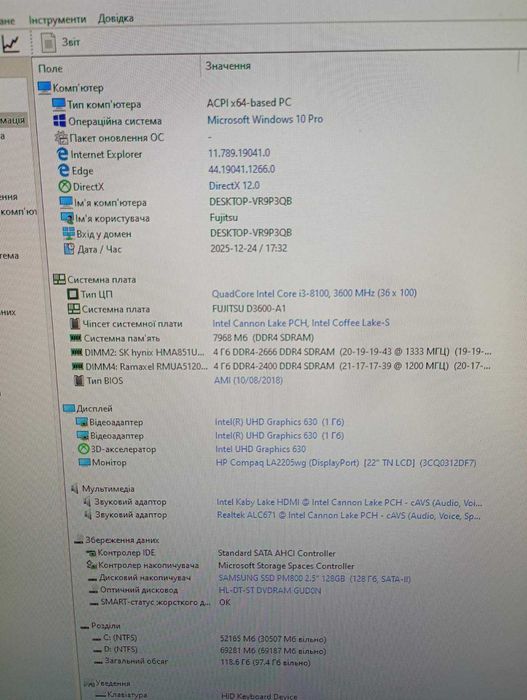Click the Поле column header
This screenshot has width=527, height=700.
50,69
